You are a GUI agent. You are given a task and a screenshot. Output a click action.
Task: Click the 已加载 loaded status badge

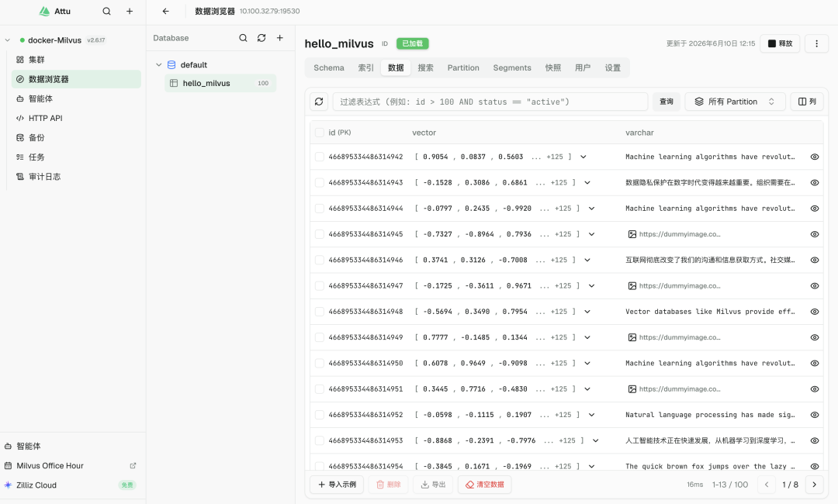(413, 43)
